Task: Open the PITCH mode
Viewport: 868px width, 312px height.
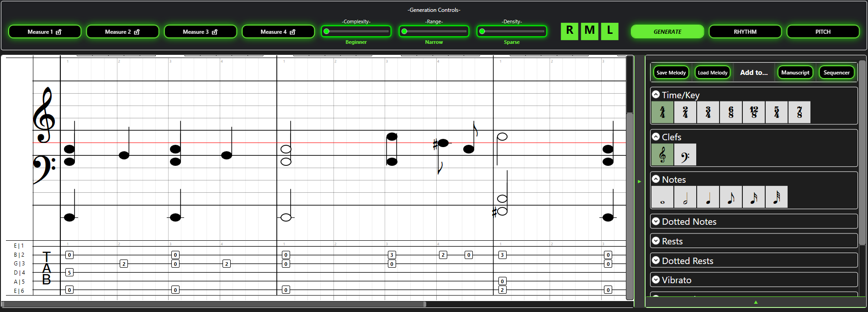Action: [x=823, y=32]
